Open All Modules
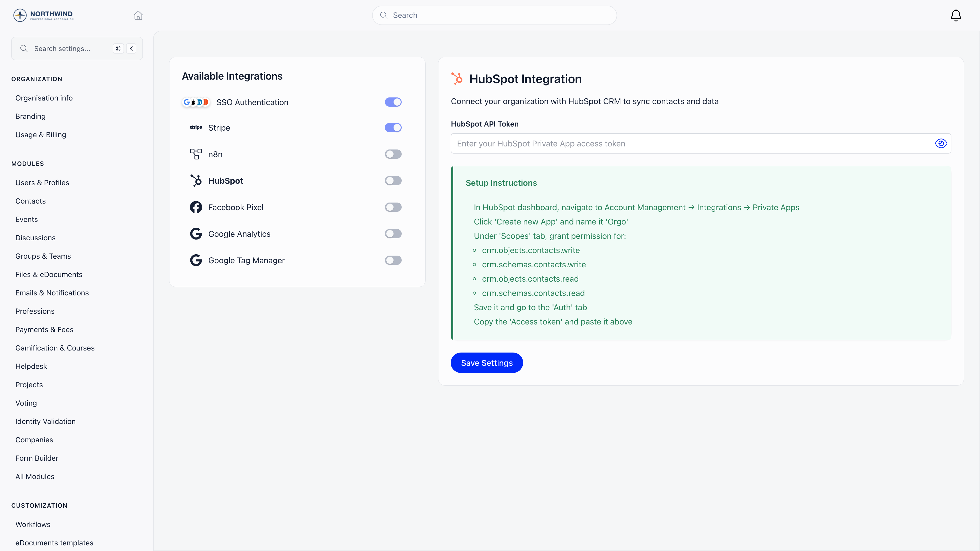This screenshot has width=980, height=551. point(35,477)
